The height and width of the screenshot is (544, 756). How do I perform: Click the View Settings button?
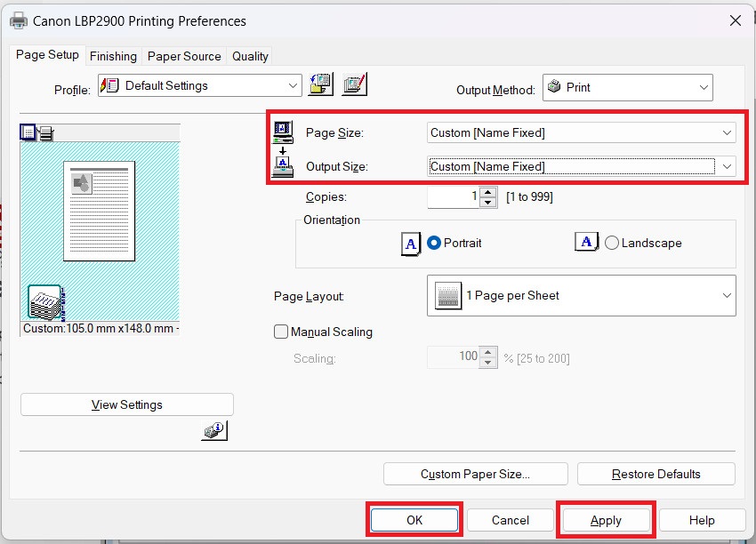click(127, 404)
